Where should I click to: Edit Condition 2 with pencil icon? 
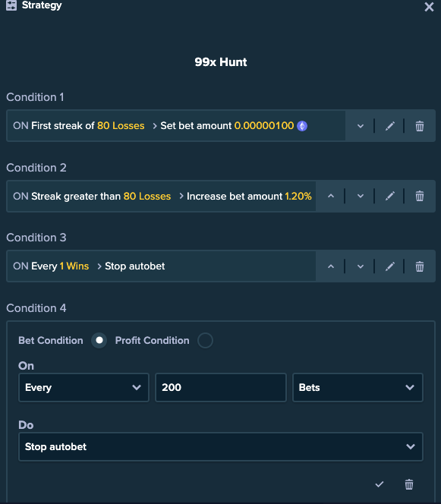click(x=390, y=196)
